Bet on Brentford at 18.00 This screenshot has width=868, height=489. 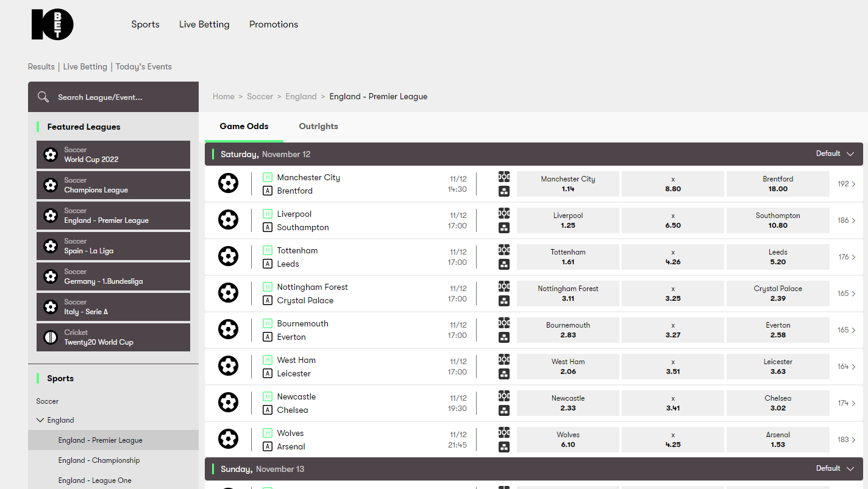point(778,184)
